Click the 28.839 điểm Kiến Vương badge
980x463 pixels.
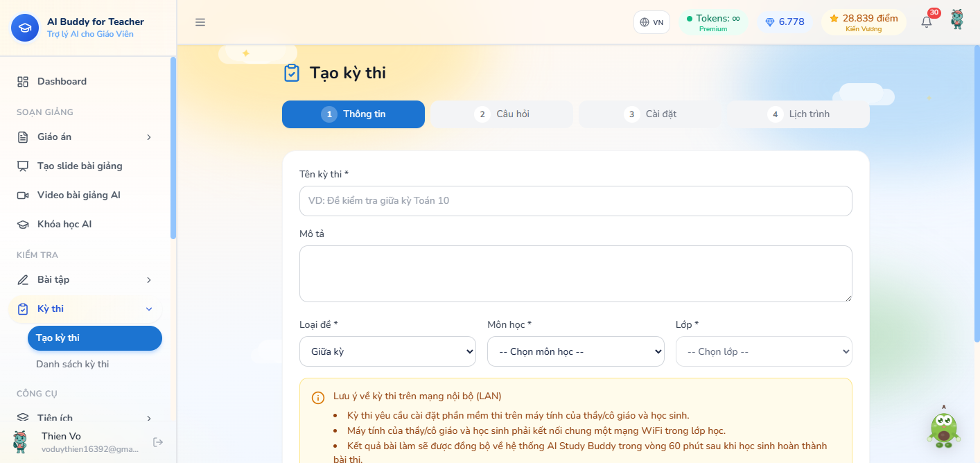(x=864, y=22)
